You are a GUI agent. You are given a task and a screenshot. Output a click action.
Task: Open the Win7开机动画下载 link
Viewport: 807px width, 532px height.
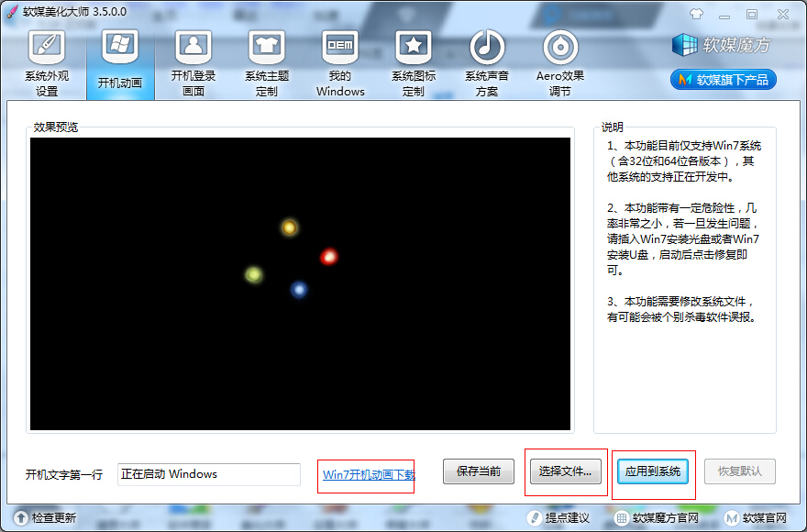click(366, 474)
